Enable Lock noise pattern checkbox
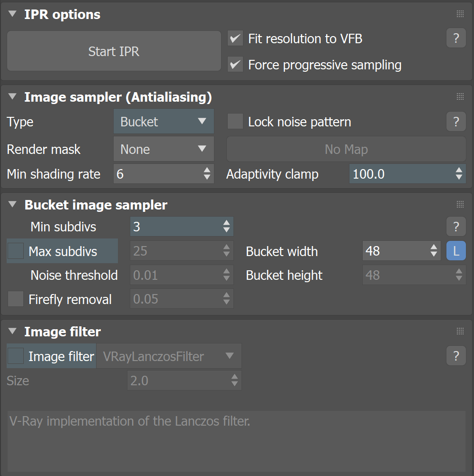The height and width of the screenshot is (476, 474). point(235,122)
